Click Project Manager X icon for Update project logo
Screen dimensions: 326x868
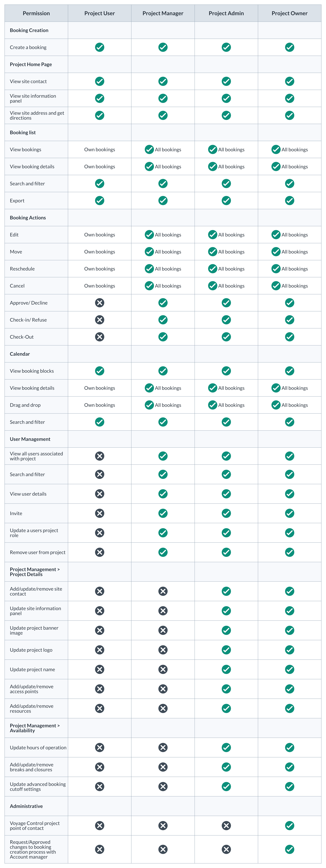click(163, 650)
